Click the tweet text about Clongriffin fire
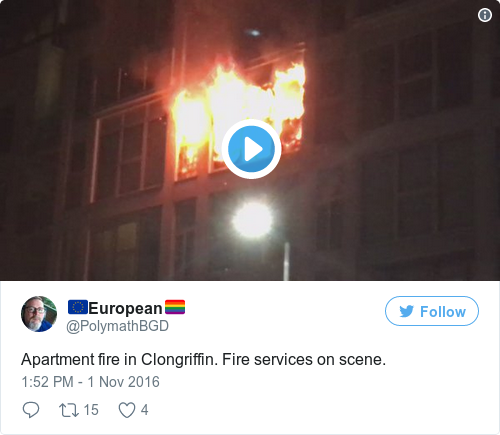The height and width of the screenshot is (435, 500). click(x=203, y=360)
